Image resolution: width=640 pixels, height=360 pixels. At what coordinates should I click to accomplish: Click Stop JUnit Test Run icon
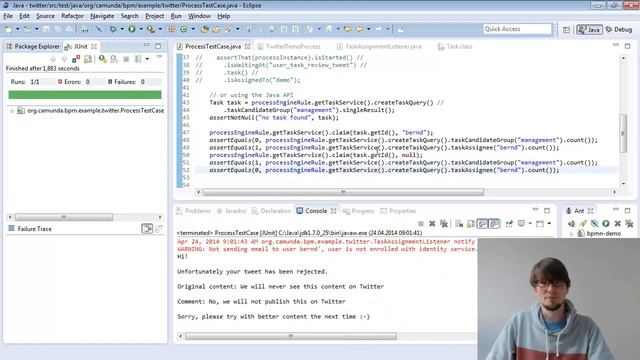point(126,59)
